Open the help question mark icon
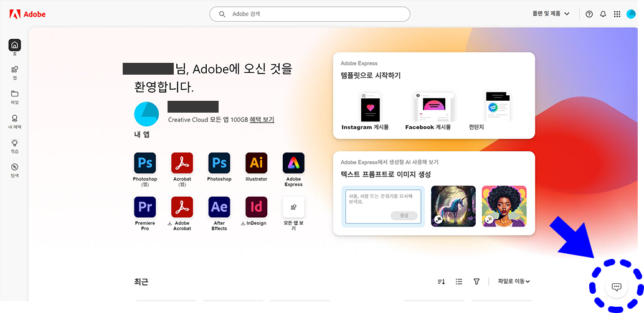The height and width of the screenshot is (313, 644). [589, 14]
